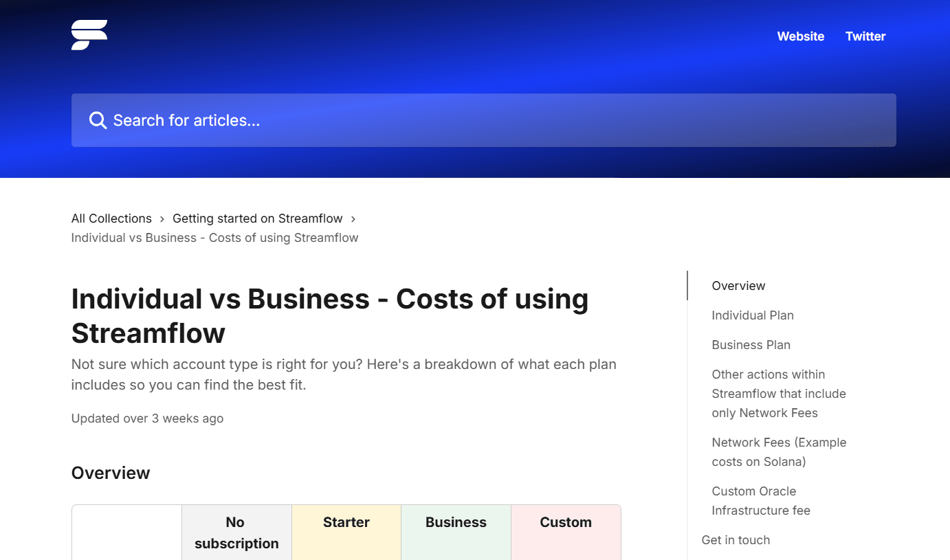Click the Overview section heading
Viewport: 950px width, 560px height.
click(111, 473)
